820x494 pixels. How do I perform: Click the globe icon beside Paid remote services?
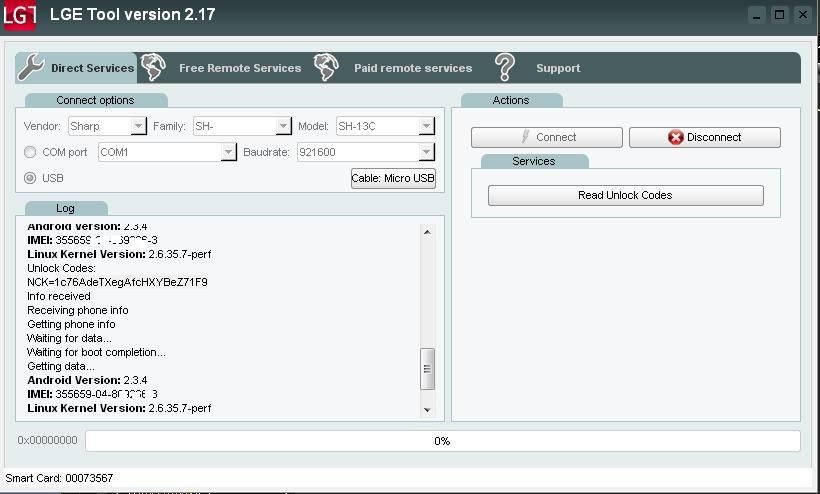click(x=326, y=67)
